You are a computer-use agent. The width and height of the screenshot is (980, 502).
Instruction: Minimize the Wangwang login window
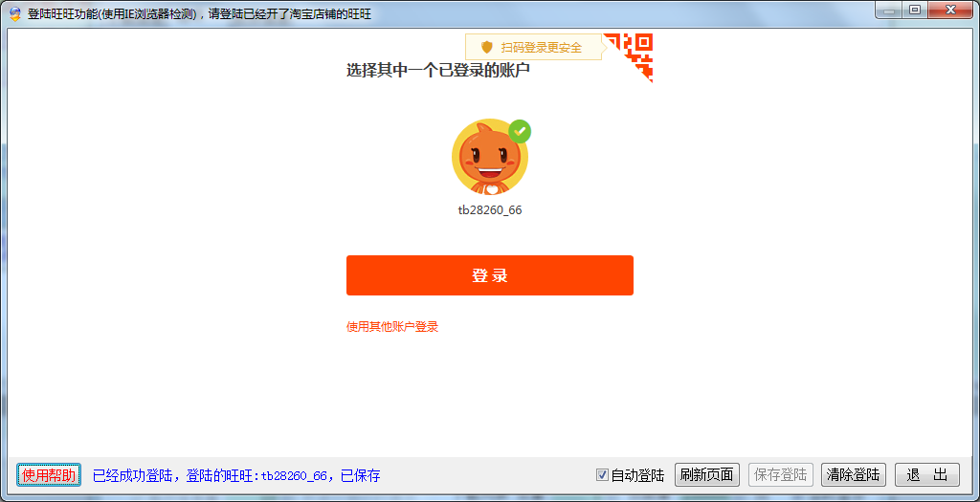pyautogui.click(x=889, y=10)
